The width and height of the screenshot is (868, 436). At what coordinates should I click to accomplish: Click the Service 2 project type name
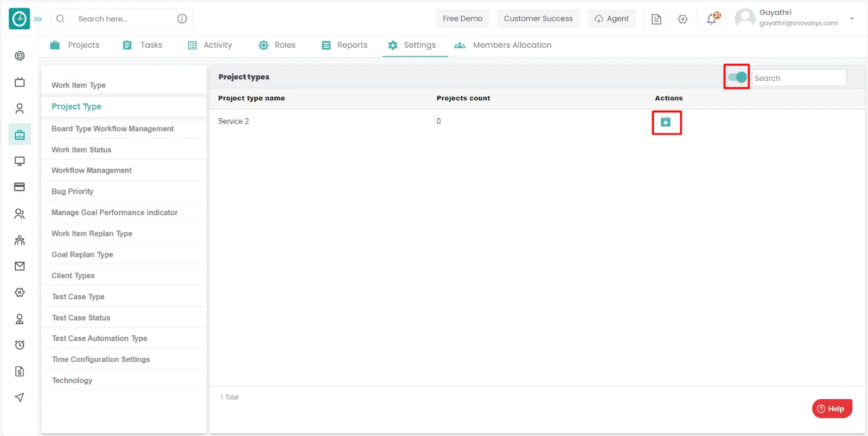[x=233, y=121]
